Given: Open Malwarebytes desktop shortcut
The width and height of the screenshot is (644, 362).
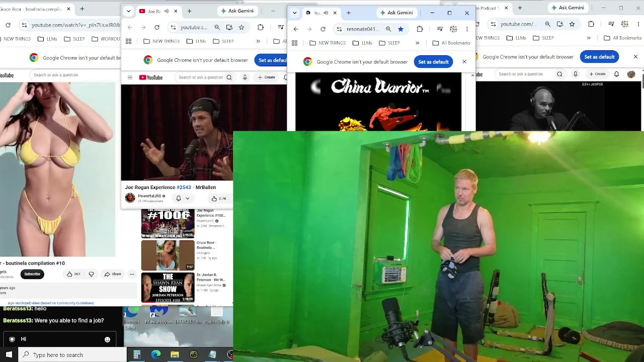Looking at the screenshot, I should (x=159, y=316).
